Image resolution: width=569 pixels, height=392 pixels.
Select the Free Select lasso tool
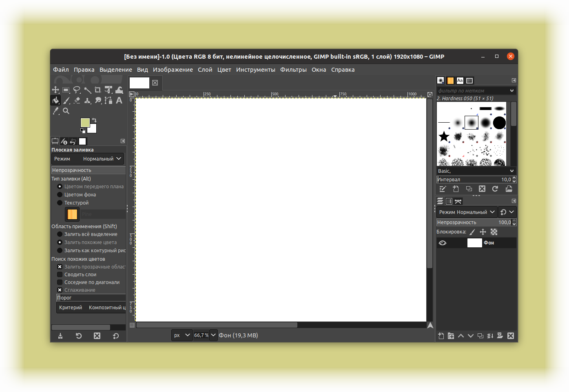[x=77, y=90]
